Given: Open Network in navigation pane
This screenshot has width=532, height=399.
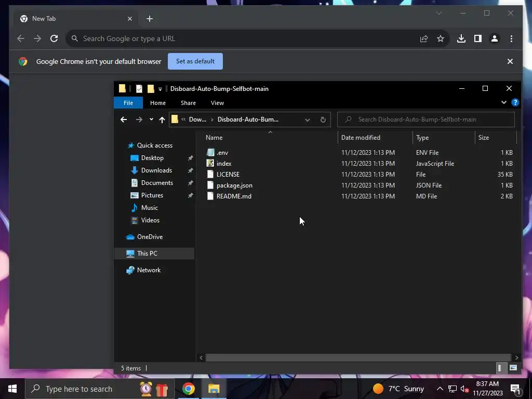Looking at the screenshot, I should pos(149,270).
